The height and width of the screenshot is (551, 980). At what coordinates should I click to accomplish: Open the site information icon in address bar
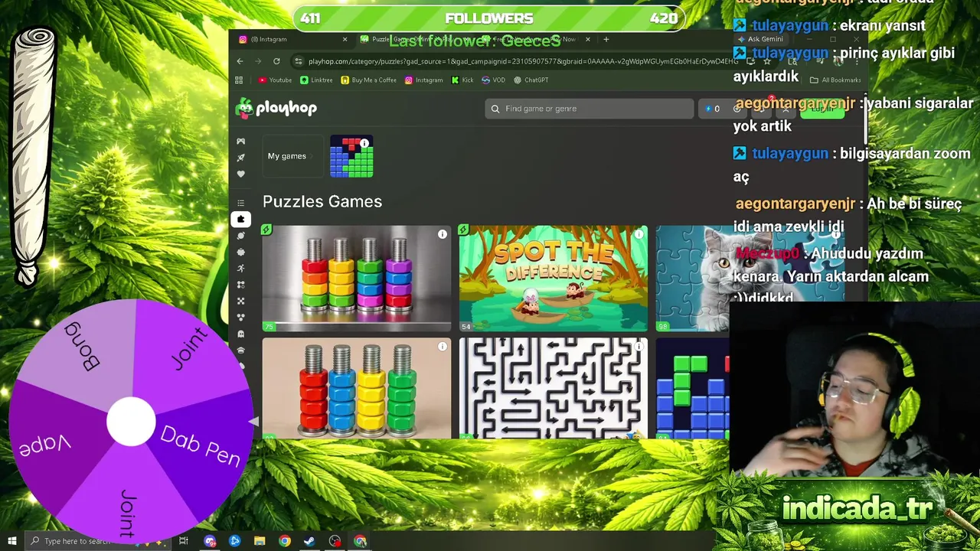(x=298, y=61)
